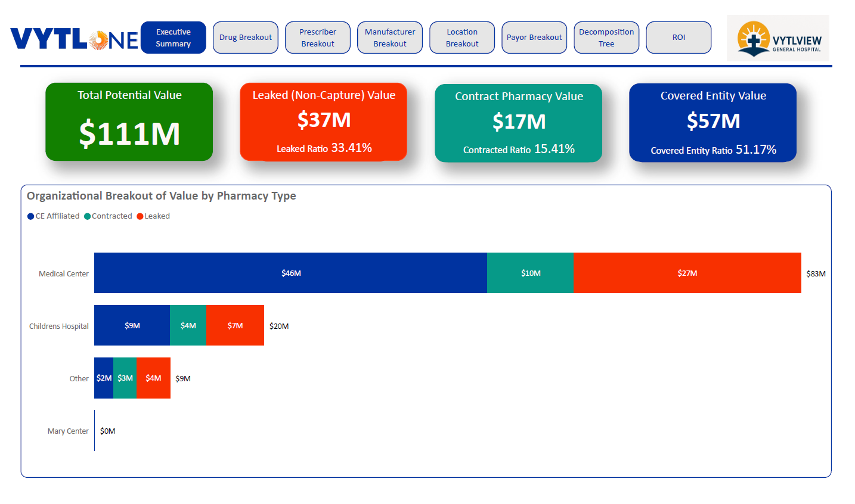Click Medical Center $27M Leaked bar segment

687,273
